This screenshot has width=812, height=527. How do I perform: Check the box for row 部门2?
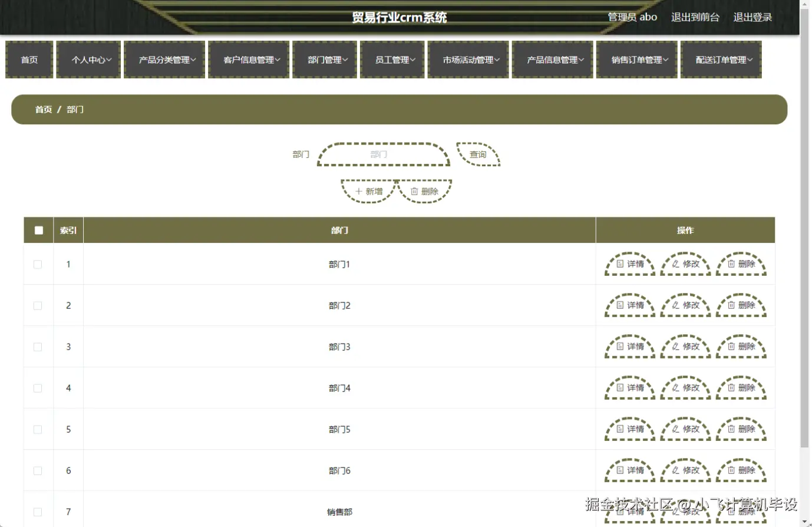(x=38, y=306)
